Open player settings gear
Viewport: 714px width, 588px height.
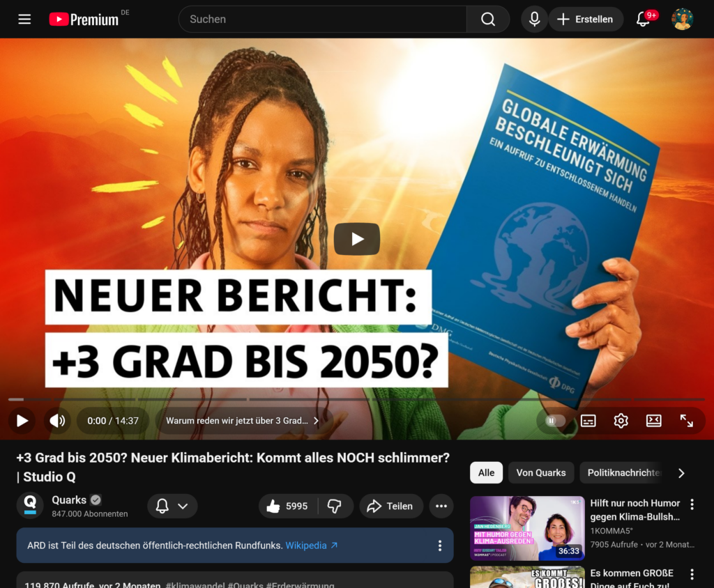pos(621,421)
